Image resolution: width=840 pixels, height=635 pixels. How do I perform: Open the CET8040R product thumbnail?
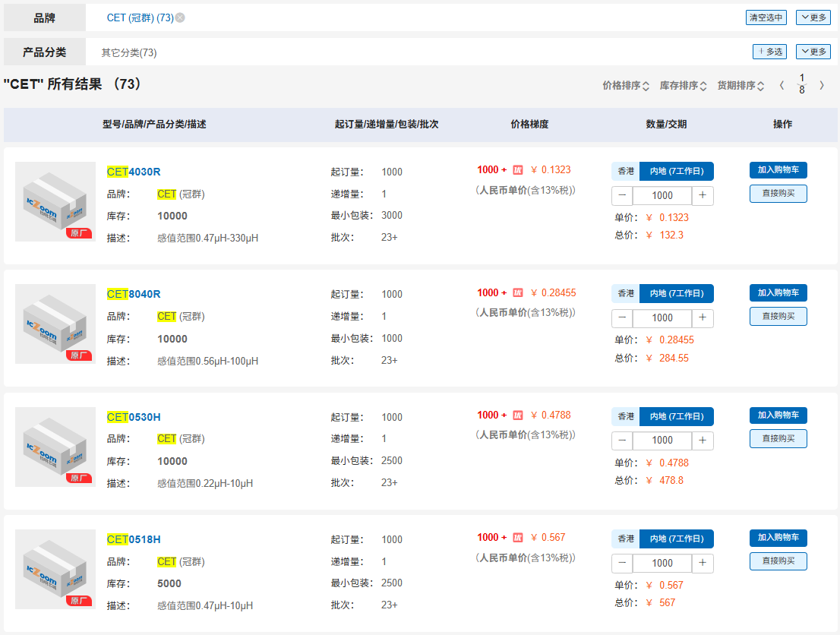point(55,324)
